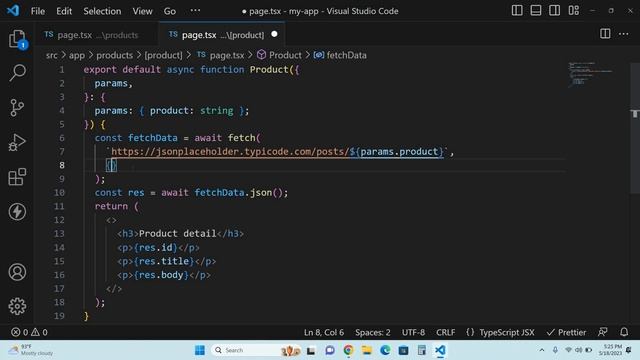Click the VS Code logo icon
Viewport: 640px width, 360px height.
pyautogui.click(x=13, y=11)
